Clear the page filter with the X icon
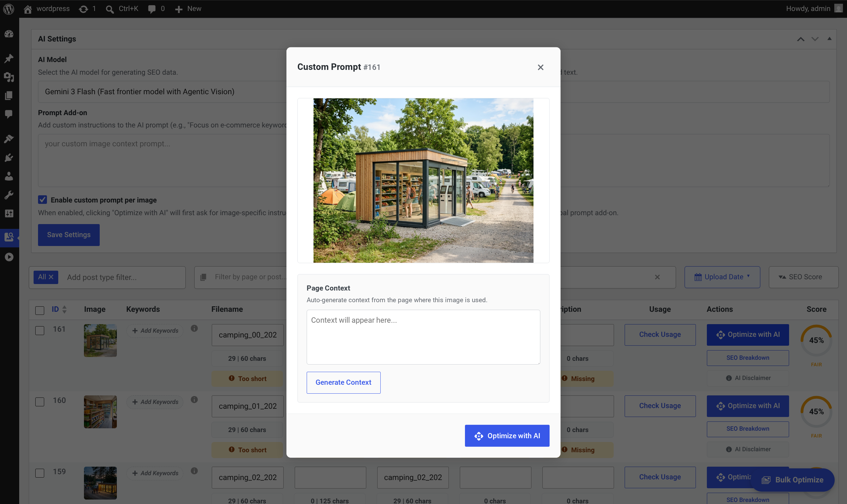 point(657,277)
